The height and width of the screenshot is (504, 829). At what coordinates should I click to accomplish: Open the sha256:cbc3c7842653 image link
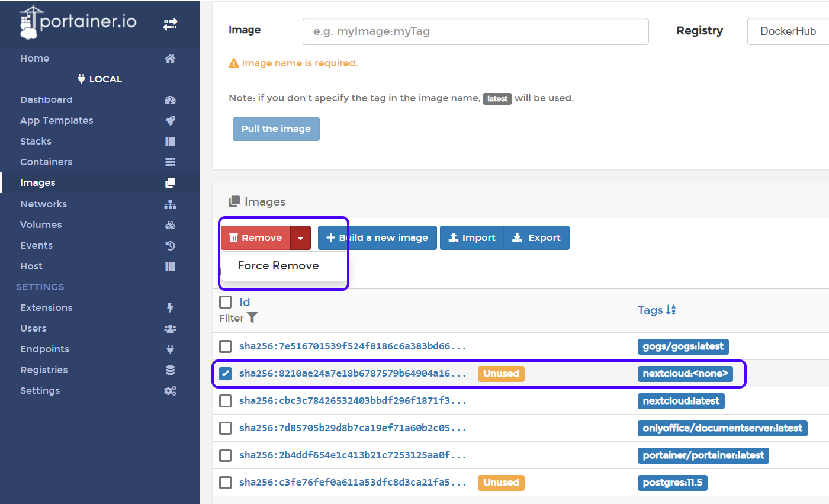(353, 401)
